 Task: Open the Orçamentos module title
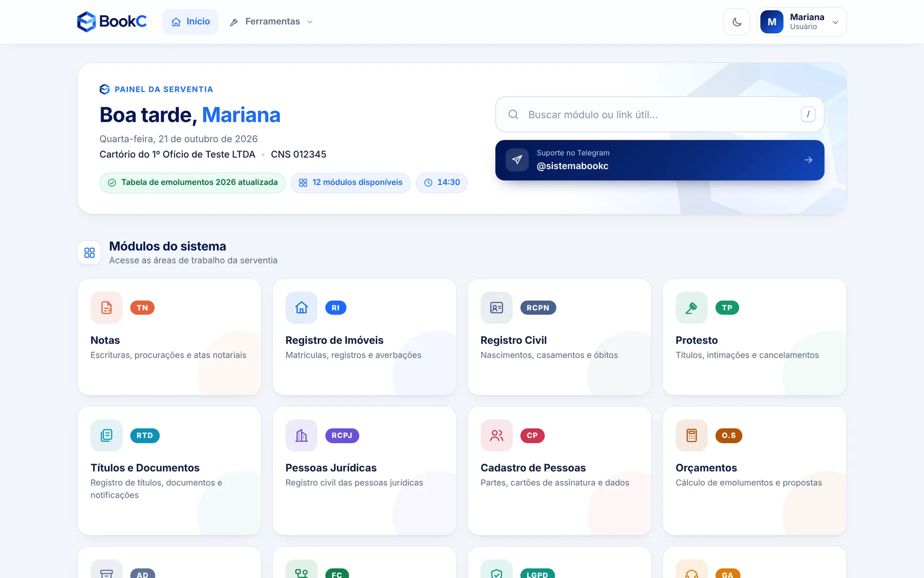pos(706,468)
